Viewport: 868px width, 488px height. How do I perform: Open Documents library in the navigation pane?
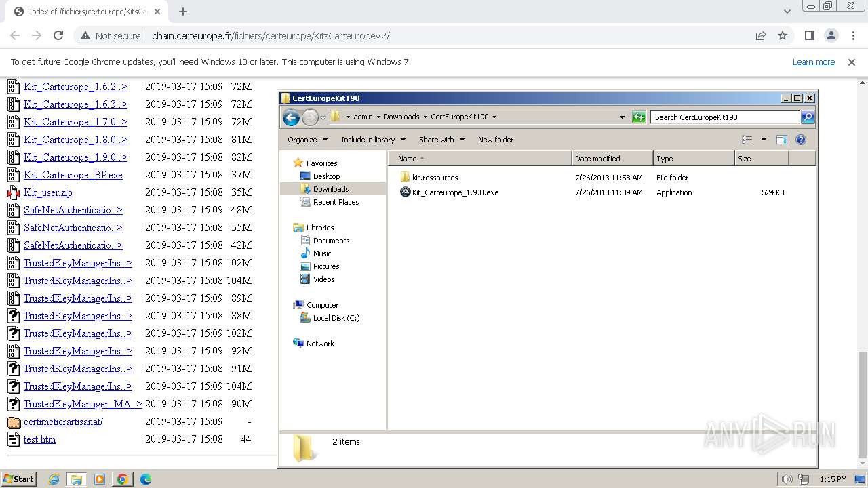pyautogui.click(x=331, y=241)
